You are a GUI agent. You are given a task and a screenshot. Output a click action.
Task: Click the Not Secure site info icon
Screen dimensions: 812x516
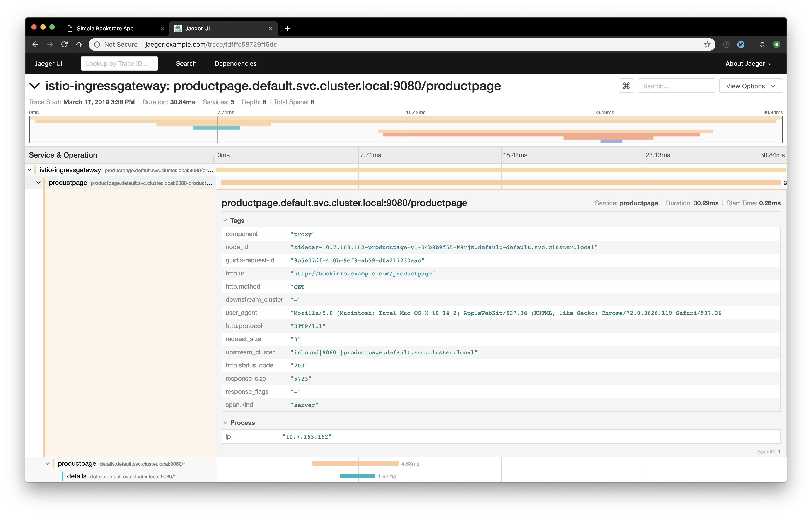click(x=97, y=44)
